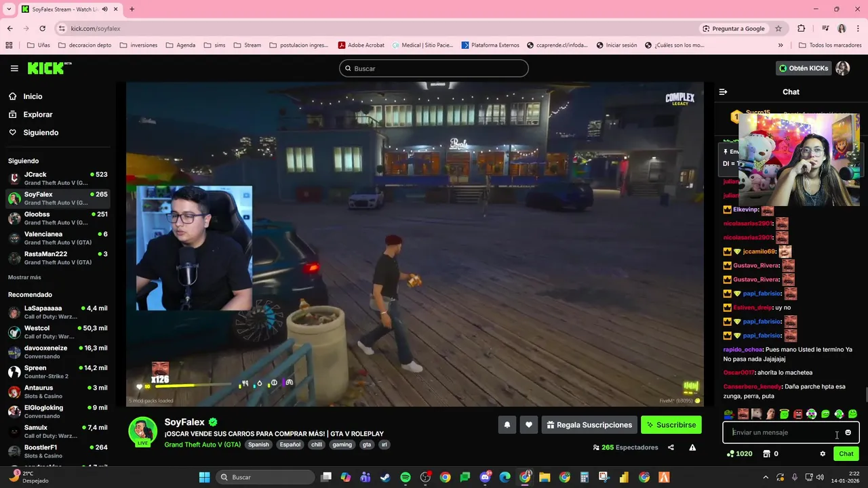
Task: Click the chill tag
Action: click(x=317, y=445)
